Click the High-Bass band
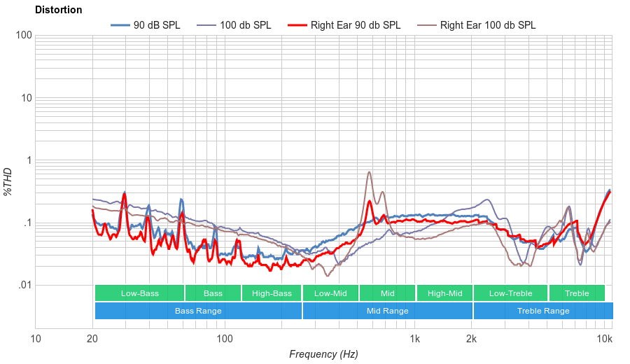630x364 pixels. (272, 293)
